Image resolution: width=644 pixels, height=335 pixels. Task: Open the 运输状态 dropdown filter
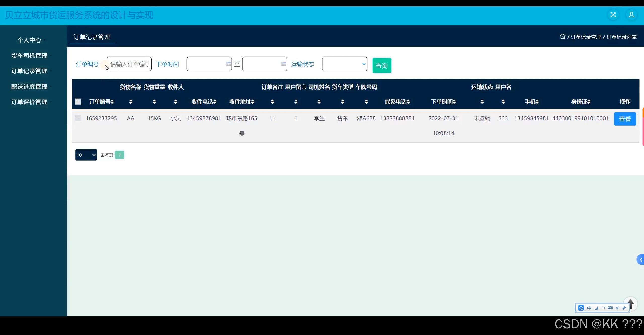pyautogui.click(x=344, y=64)
